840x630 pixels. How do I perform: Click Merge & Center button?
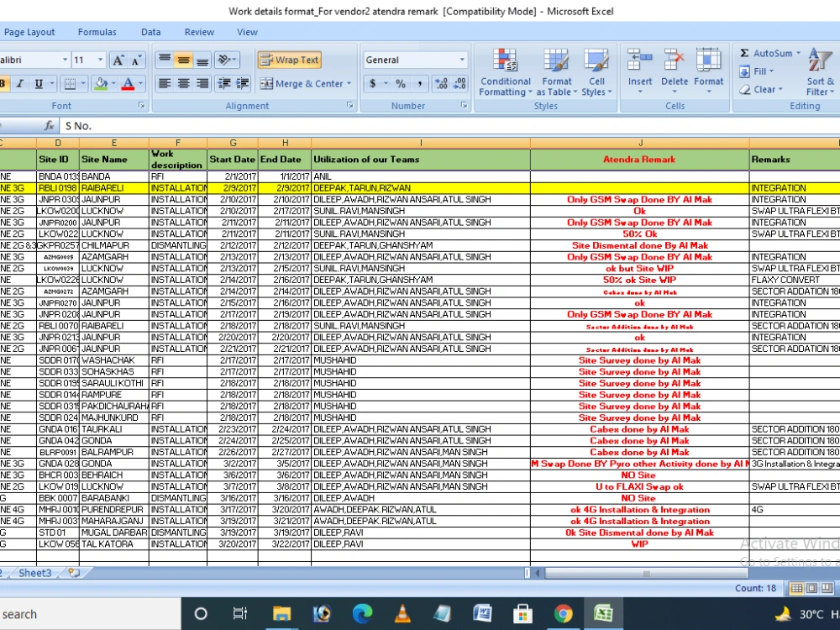pyautogui.click(x=302, y=83)
